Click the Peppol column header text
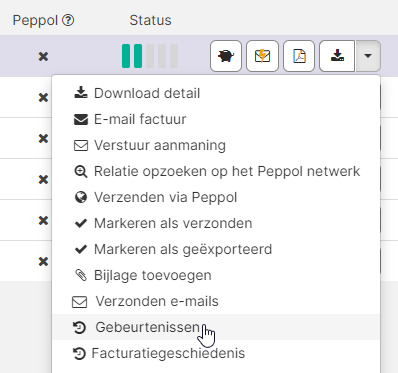The height and width of the screenshot is (373, 398). pos(35,21)
